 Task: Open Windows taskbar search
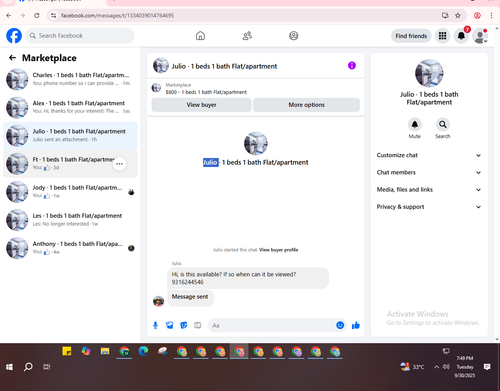(x=28, y=367)
